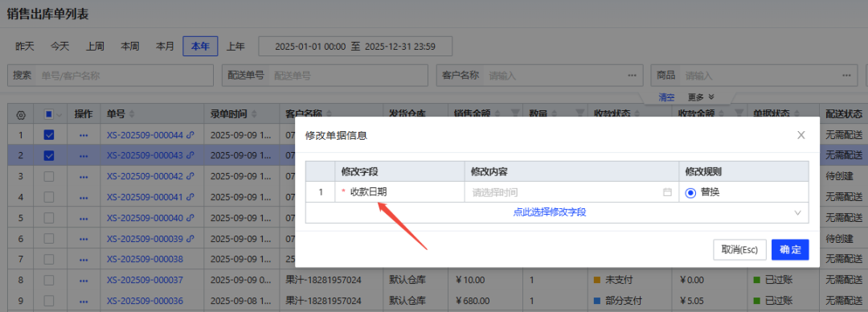Open actions menu for row XS-202509-000037
This screenshot has width=868, height=312.
84,280
